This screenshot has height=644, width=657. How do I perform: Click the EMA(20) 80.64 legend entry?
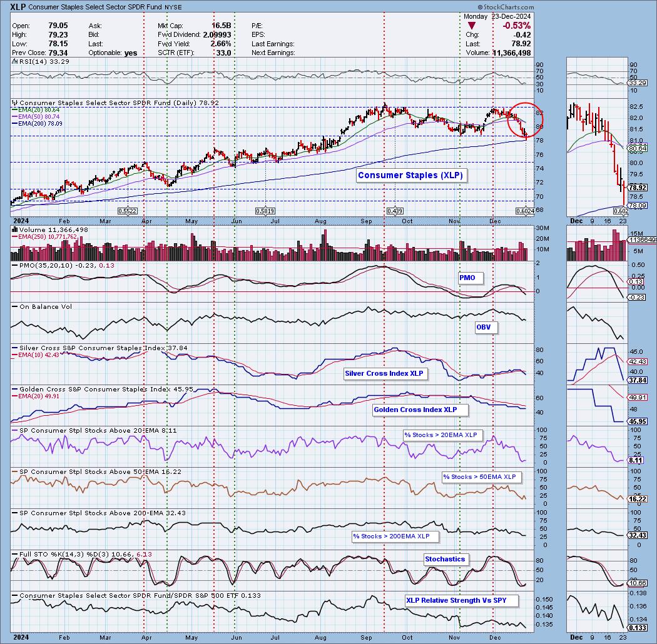click(x=36, y=110)
